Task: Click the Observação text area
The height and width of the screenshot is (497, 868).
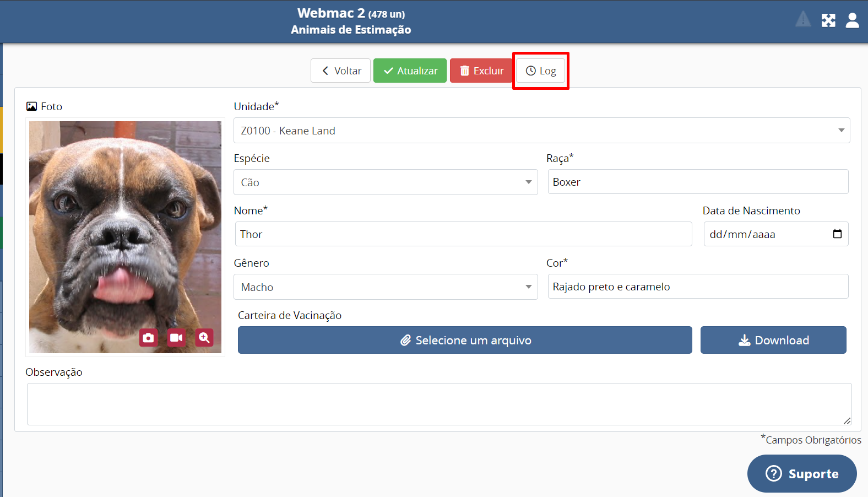Action: coord(439,404)
